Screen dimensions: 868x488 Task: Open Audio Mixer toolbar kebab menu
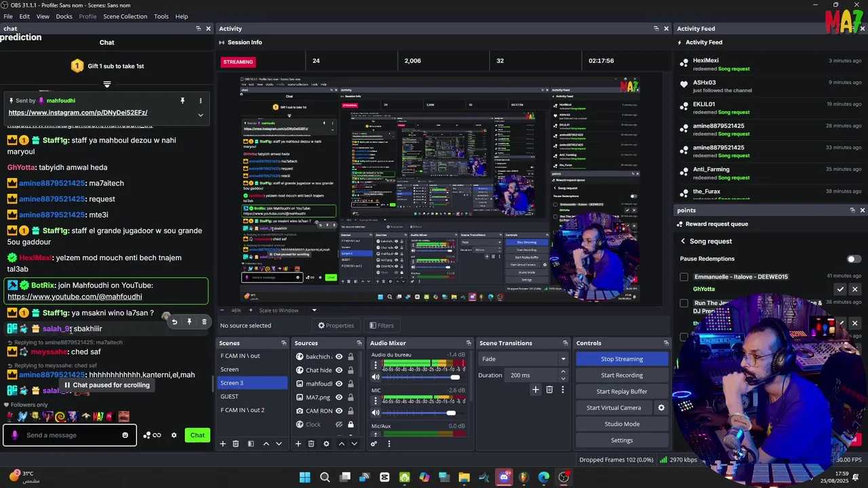(x=389, y=444)
